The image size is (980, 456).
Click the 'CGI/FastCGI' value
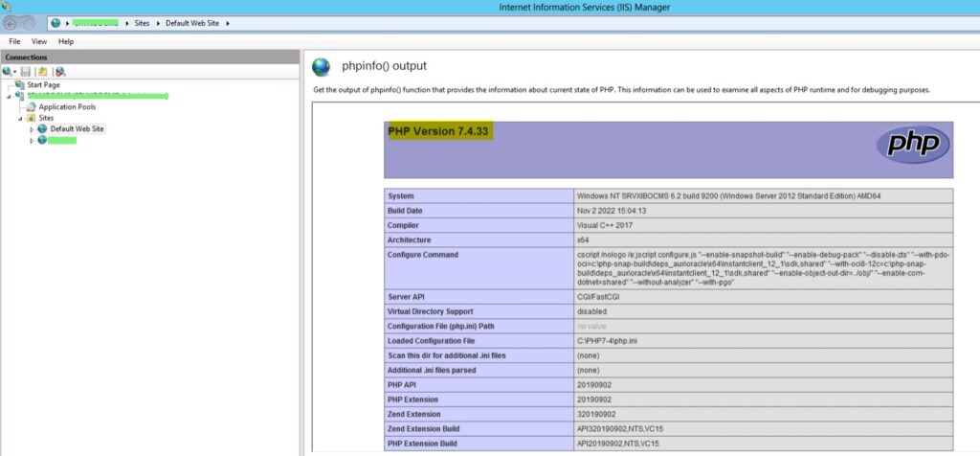point(598,296)
